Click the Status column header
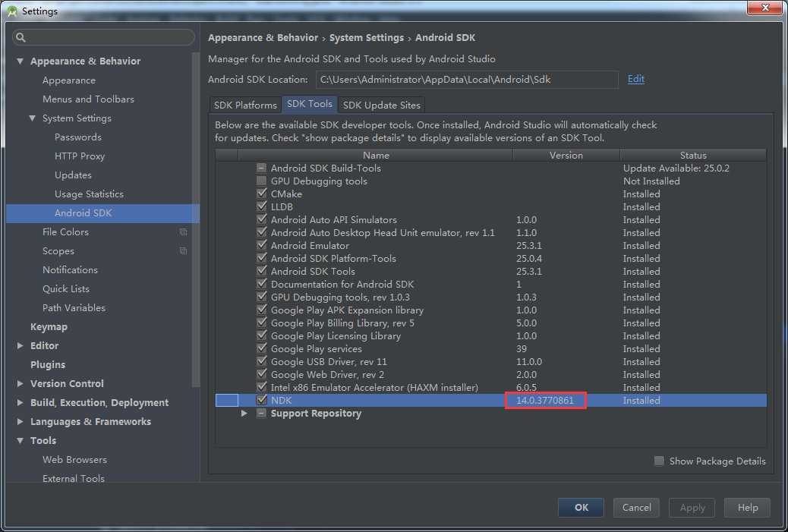 tap(693, 156)
